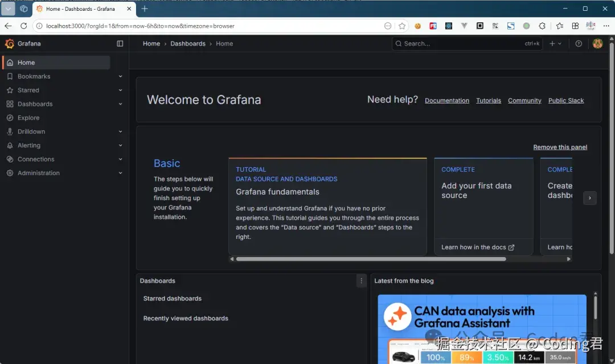This screenshot has width=615, height=364.
Task: Close the Grafana browser tab
Action: 129,9
